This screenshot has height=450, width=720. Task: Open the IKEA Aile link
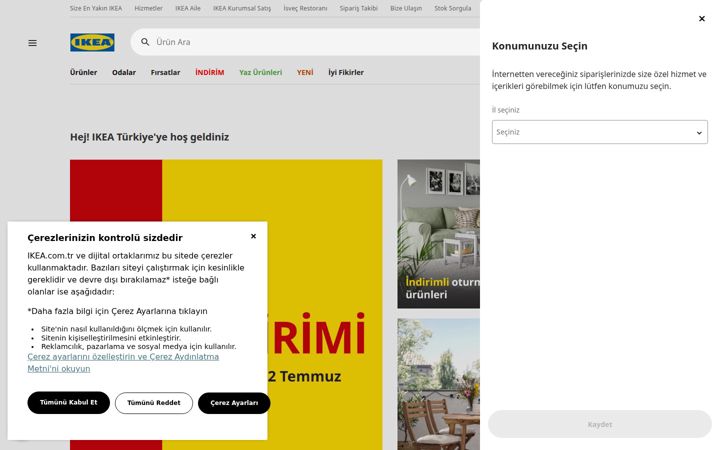(x=188, y=8)
